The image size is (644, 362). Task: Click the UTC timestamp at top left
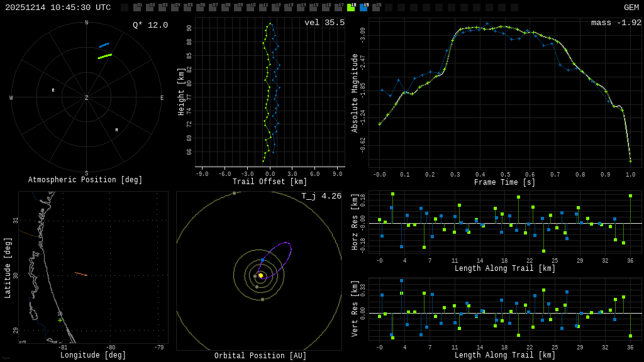coord(58,8)
